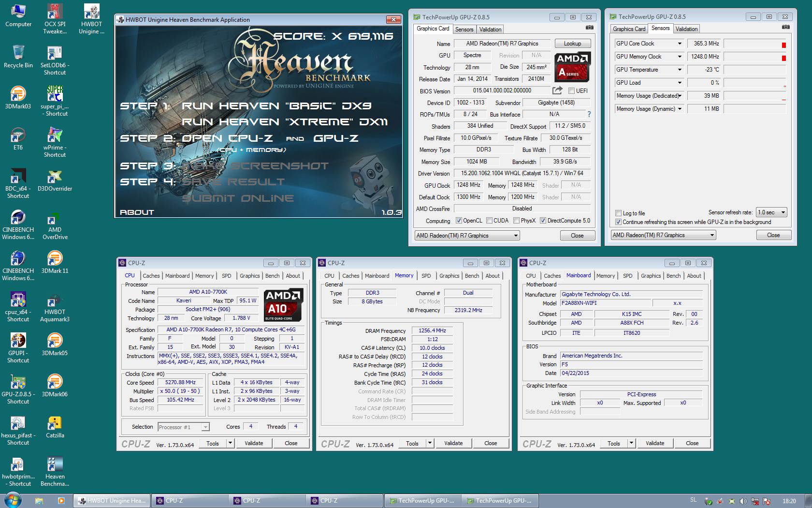The image size is (812, 508).
Task: Open the OCX SPI Tweaker desktop icon
Action: pos(55,19)
